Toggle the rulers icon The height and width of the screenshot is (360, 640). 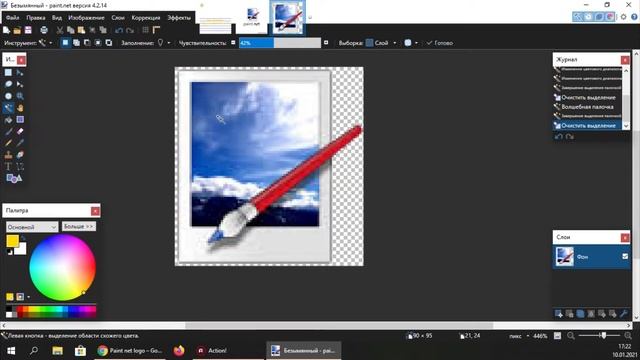point(156,30)
